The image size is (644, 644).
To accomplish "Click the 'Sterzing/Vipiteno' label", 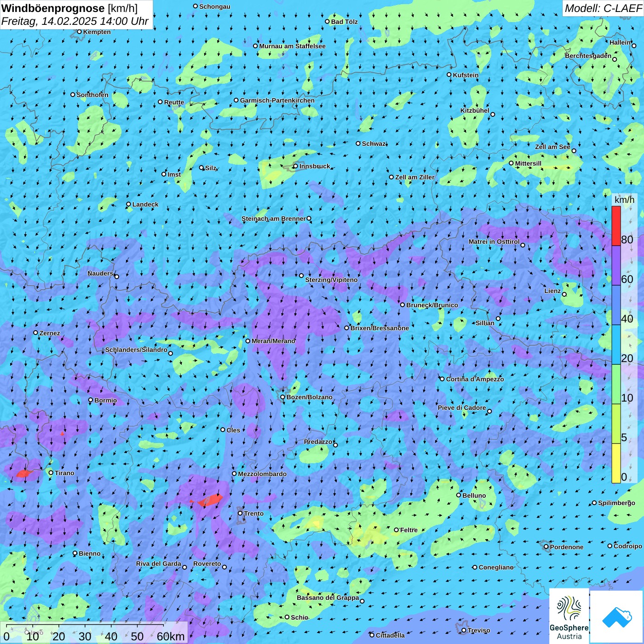I will 331,280.
